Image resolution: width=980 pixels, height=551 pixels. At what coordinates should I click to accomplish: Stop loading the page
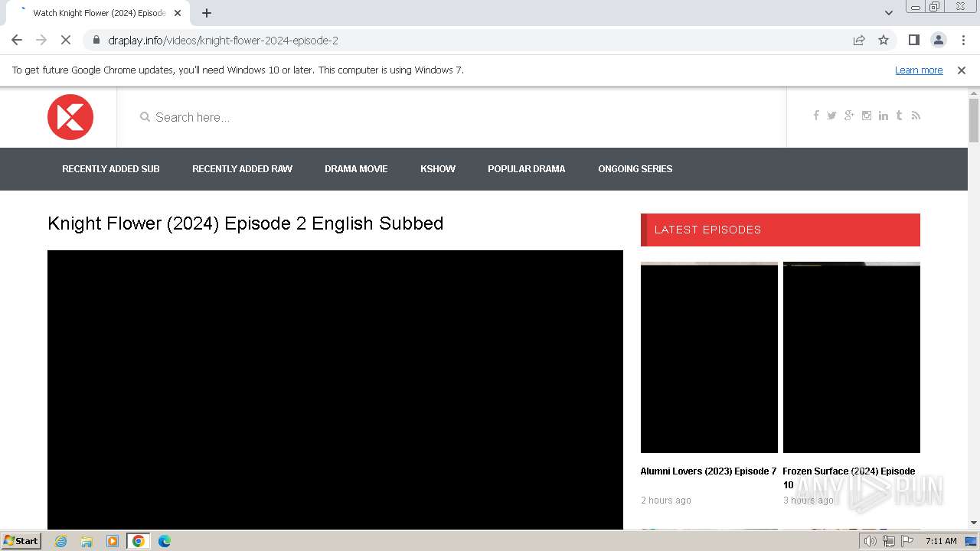(66, 40)
